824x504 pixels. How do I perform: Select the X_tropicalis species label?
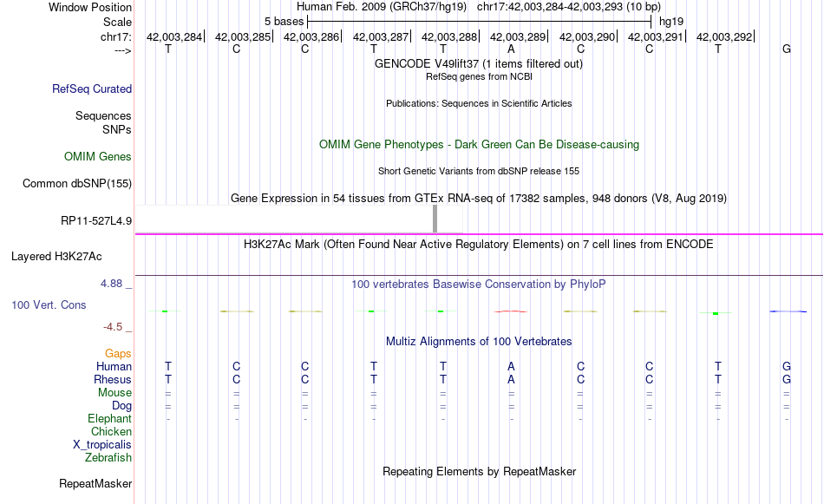click(x=102, y=445)
